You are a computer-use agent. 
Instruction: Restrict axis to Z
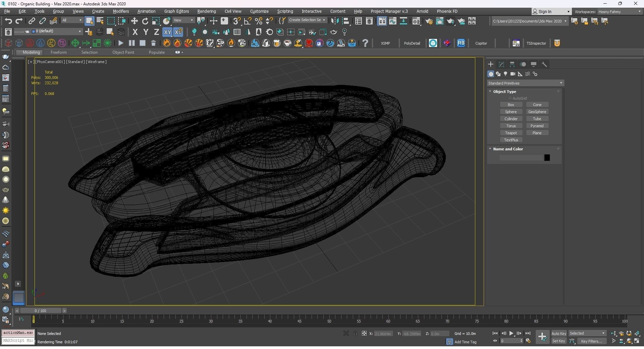(x=156, y=32)
